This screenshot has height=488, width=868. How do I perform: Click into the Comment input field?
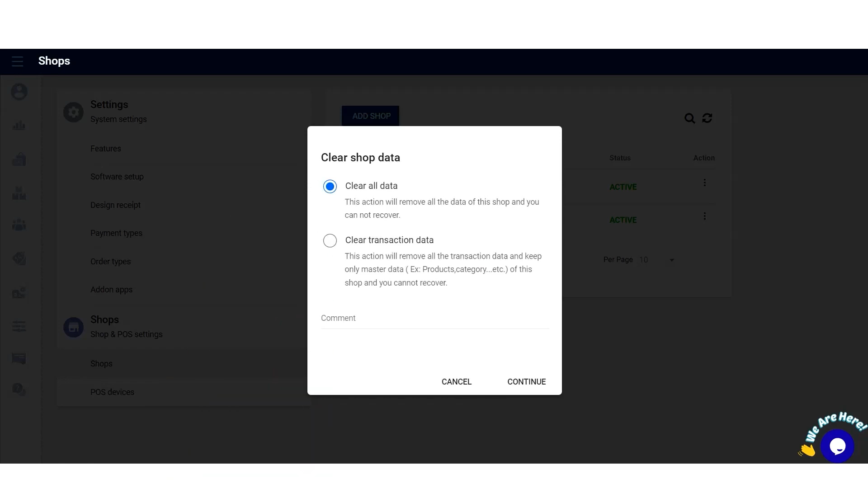coord(434,319)
